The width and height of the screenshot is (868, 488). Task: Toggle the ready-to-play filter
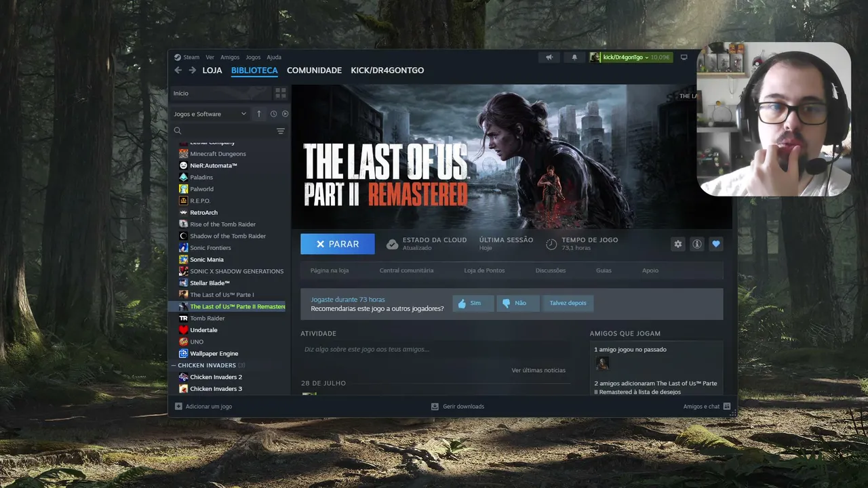point(285,114)
